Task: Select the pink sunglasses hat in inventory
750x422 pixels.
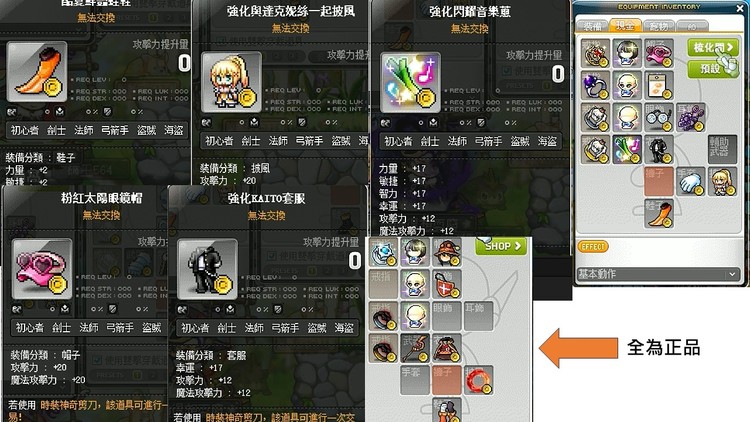Action: (659, 53)
